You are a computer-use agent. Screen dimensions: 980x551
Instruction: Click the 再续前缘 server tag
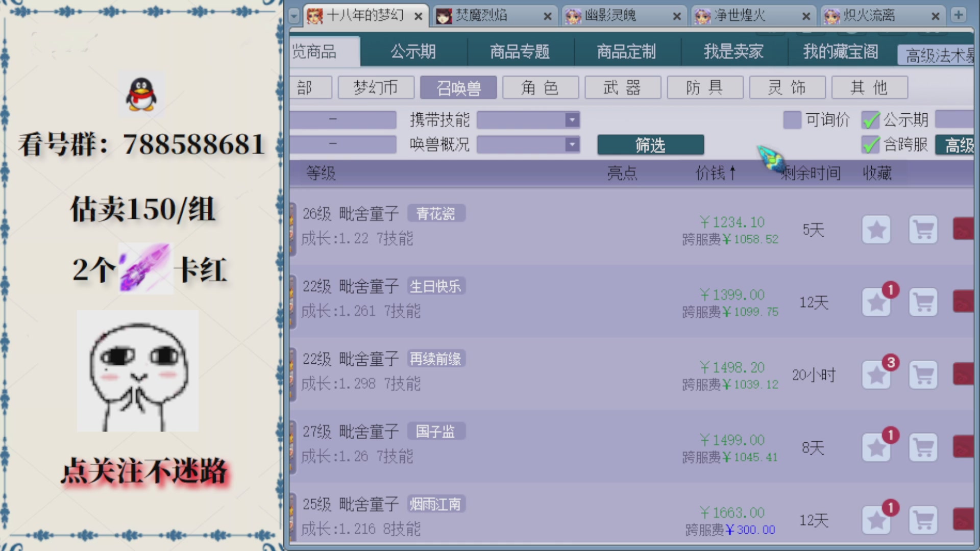pyautogui.click(x=436, y=359)
